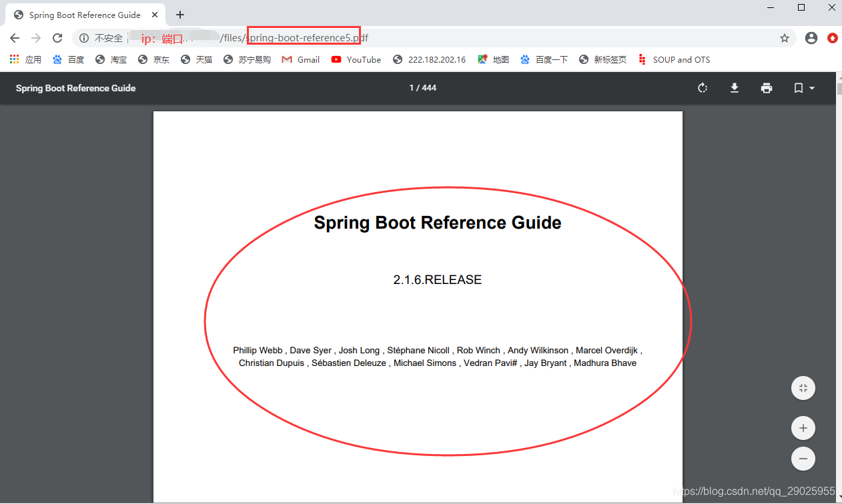
Task: Open the YouTube bookmark
Action: click(356, 59)
